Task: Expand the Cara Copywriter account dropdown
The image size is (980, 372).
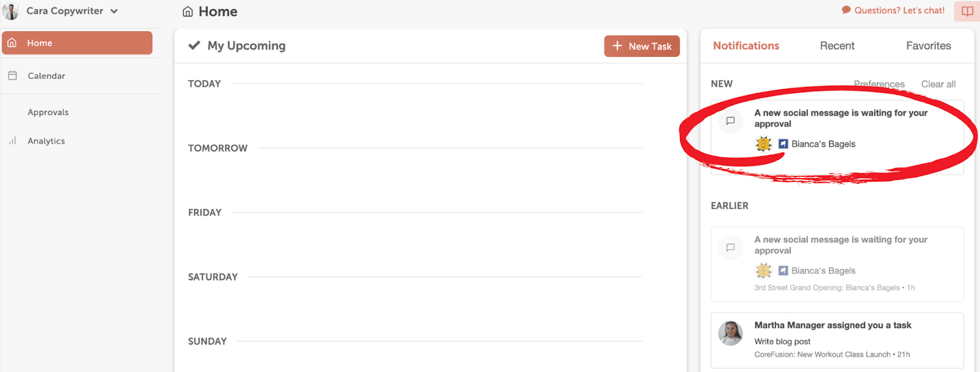Action: coord(114,11)
